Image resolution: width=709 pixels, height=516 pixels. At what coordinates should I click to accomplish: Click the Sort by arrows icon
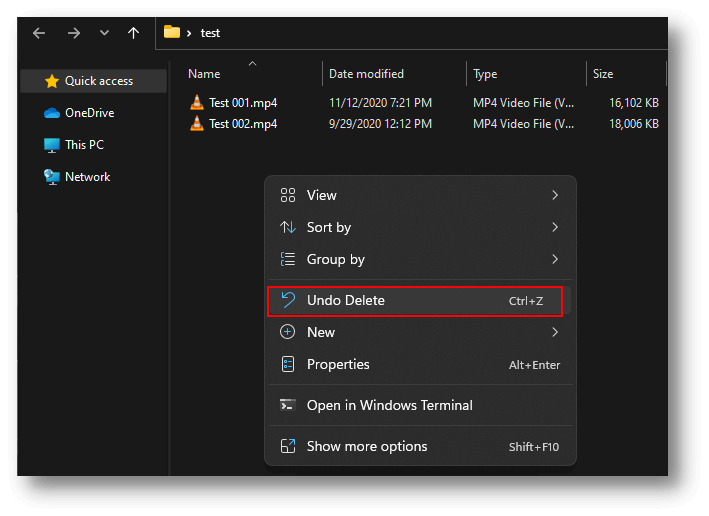(x=288, y=227)
